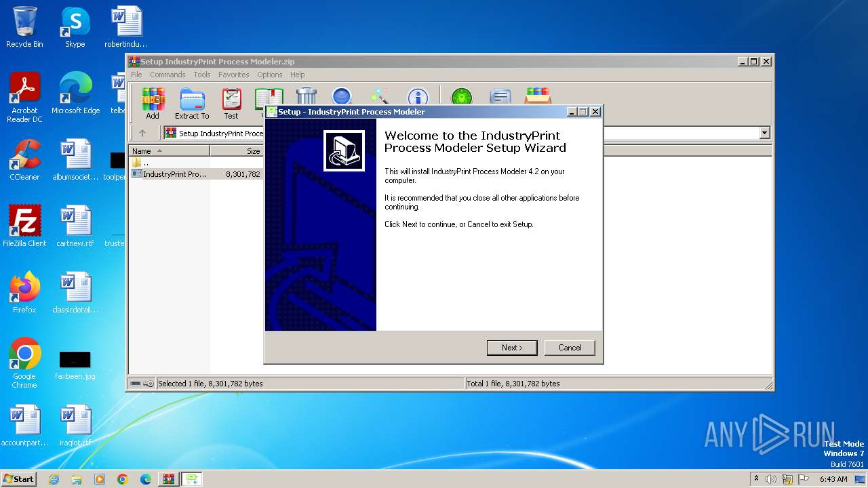Switch to Setup installer taskbar button
Viewport: 868px width, 488px height.
tap(192, 479)
